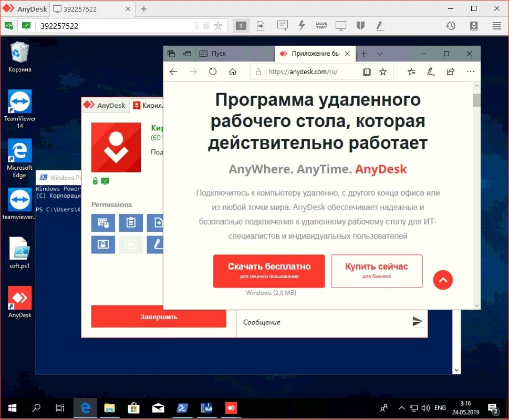Switch to Edge tab named Пуск

pyautogui.click(x=235, y=54)
